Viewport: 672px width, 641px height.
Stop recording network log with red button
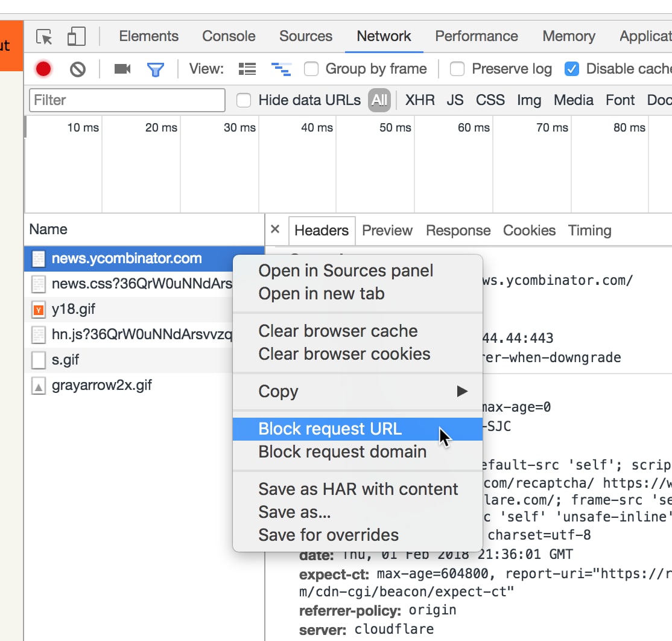point(43,69)
